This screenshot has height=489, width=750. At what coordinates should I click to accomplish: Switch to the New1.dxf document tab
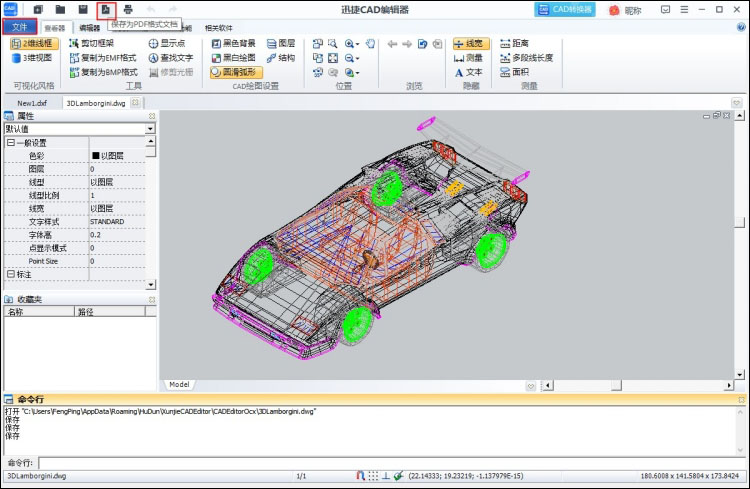tap(32, 103)
